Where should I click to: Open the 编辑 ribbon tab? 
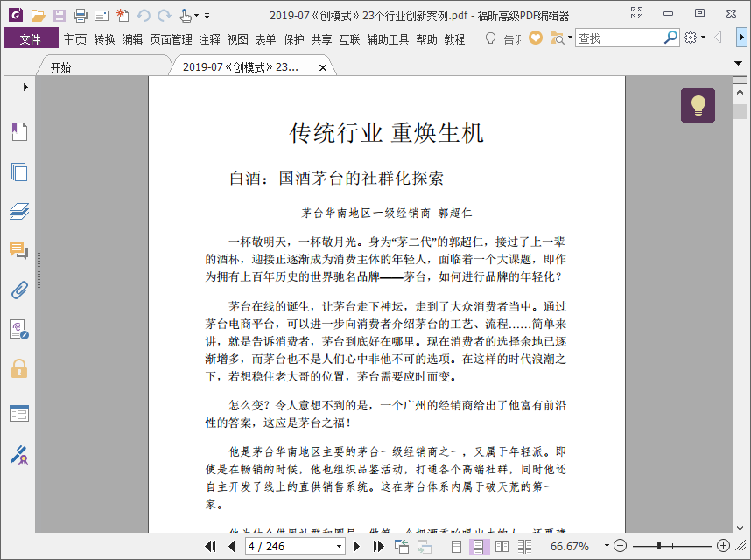(132, 39)
